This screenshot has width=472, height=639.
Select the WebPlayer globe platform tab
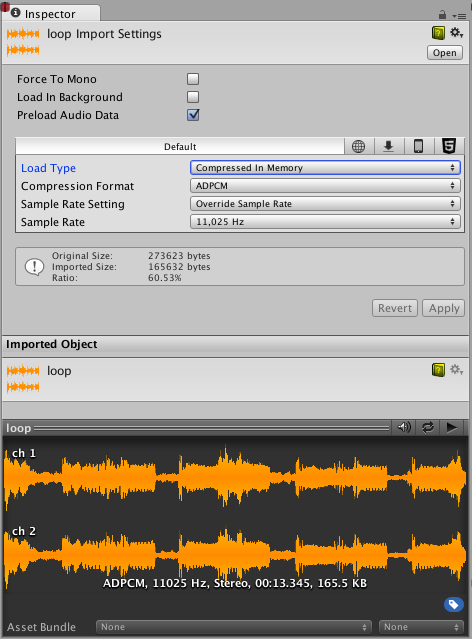(358, 146)
